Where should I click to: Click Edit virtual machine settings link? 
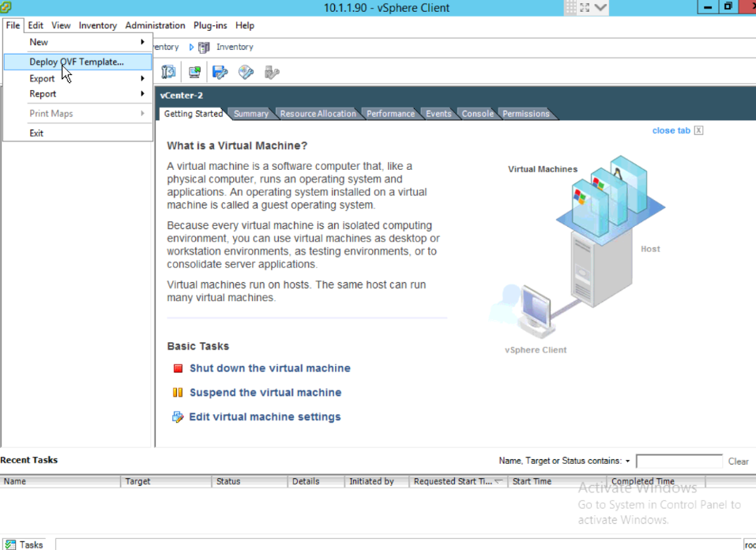[x=265, y=416]
